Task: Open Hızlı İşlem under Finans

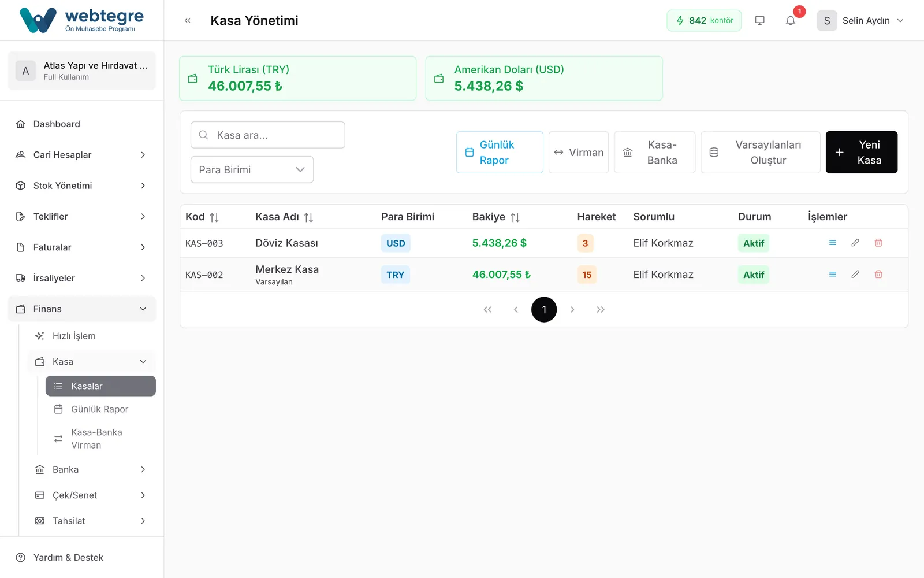Action: (91, 336)
